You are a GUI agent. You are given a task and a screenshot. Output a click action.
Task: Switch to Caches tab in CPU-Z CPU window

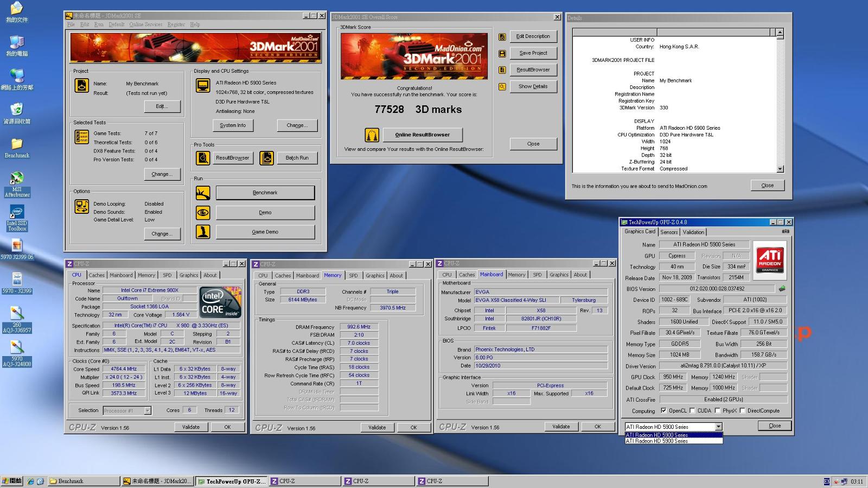97,275
